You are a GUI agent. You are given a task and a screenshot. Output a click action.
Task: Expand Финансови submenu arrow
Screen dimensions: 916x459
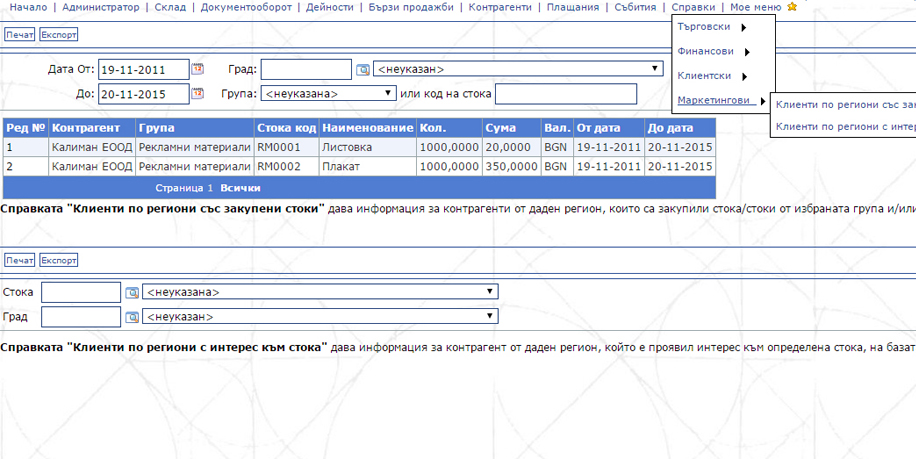747,52
